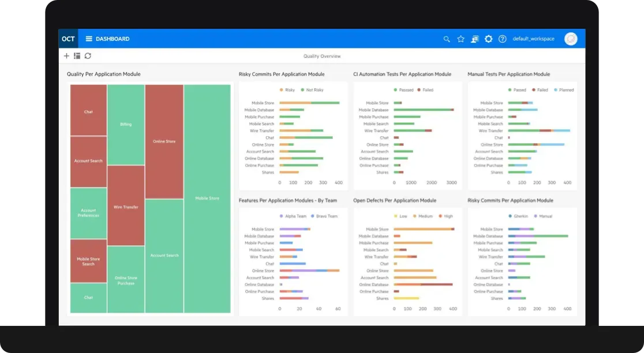The width and height of the screenshot is (644, 353).
Task: Open the dashboard layout icon
Action: coord(77,56)
